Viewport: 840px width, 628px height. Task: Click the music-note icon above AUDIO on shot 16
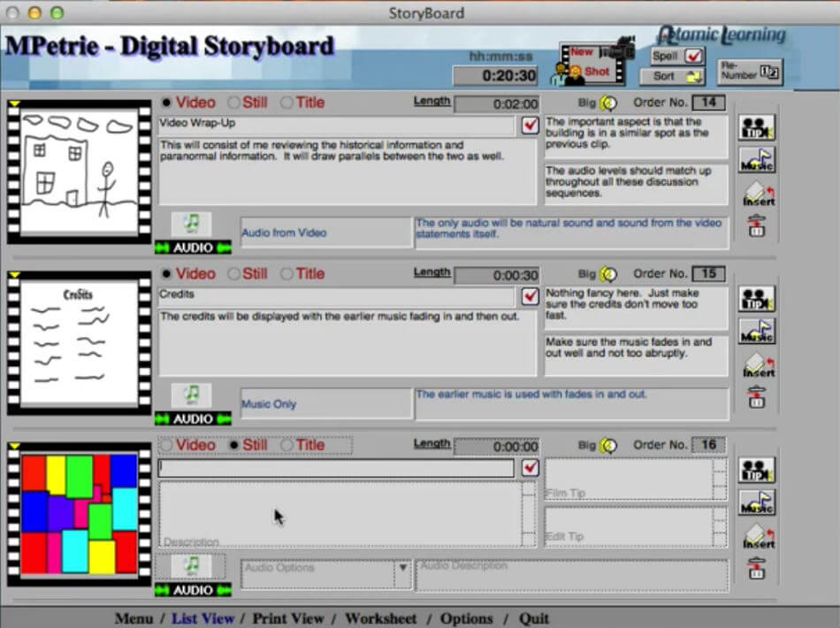click(x=191, y=566)
